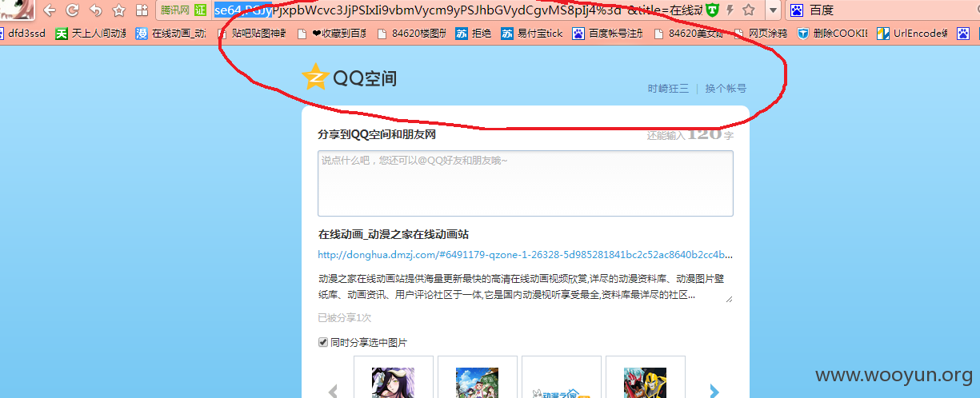
Task: Open the 网页涂鸦 bookmark
Action: pos(760,34)
